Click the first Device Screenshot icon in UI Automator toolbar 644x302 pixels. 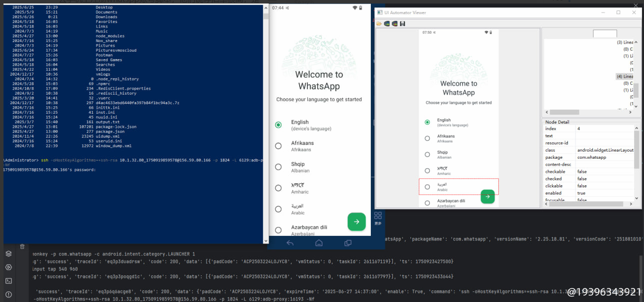point(387,24)
